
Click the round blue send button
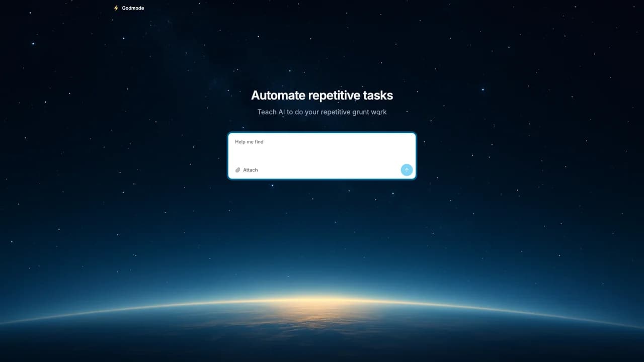407,170
